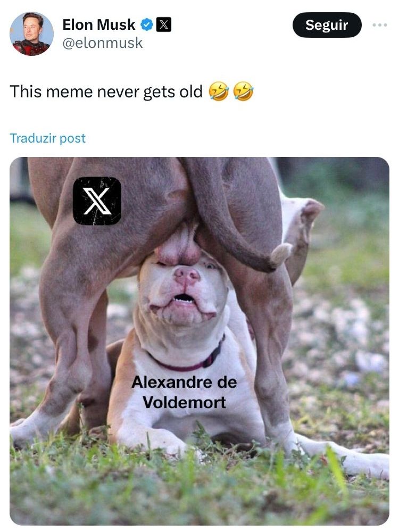This screenshot has height=532, width=399.
Task: Open the round profile avatar picture
Action: [31, 34]
